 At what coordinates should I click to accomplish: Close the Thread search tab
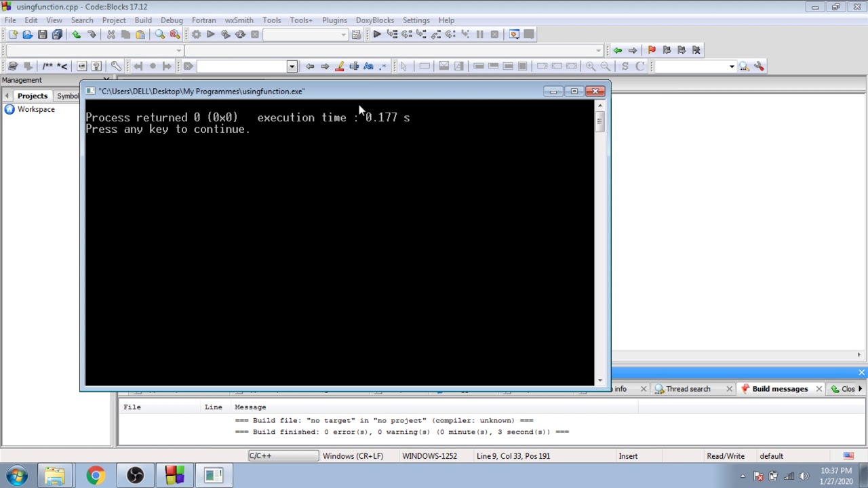[x=729, y=389]
